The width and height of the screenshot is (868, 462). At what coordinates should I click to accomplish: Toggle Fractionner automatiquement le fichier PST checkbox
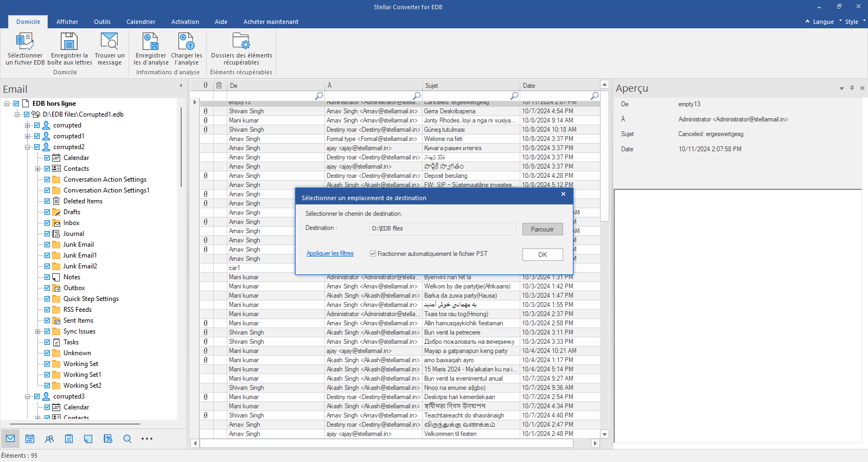(373, 254)
